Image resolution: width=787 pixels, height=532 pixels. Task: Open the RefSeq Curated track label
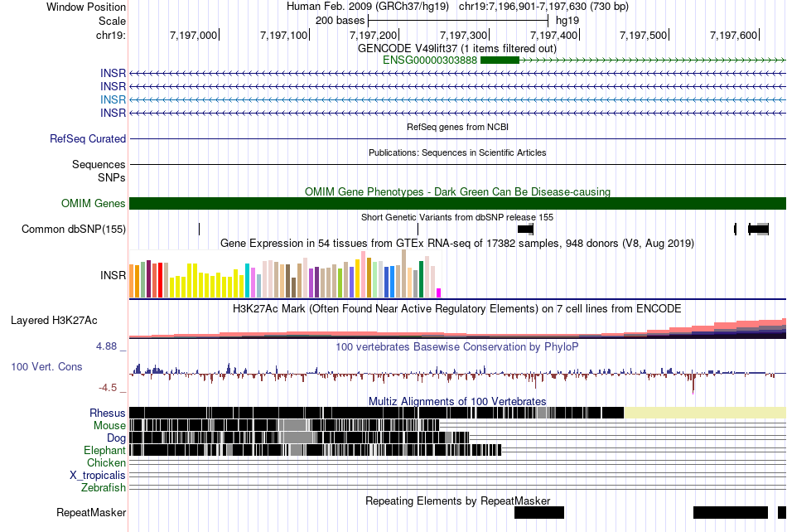coord(88,138)
